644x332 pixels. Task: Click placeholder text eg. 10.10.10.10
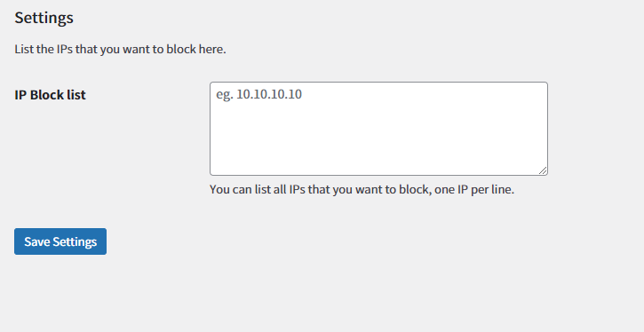pos(259,94)
